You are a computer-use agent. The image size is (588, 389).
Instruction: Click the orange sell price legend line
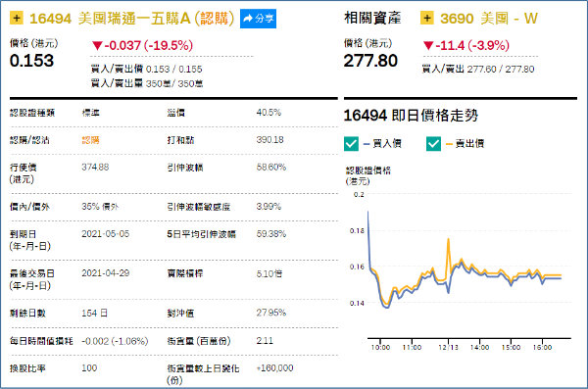pos(449,144)
